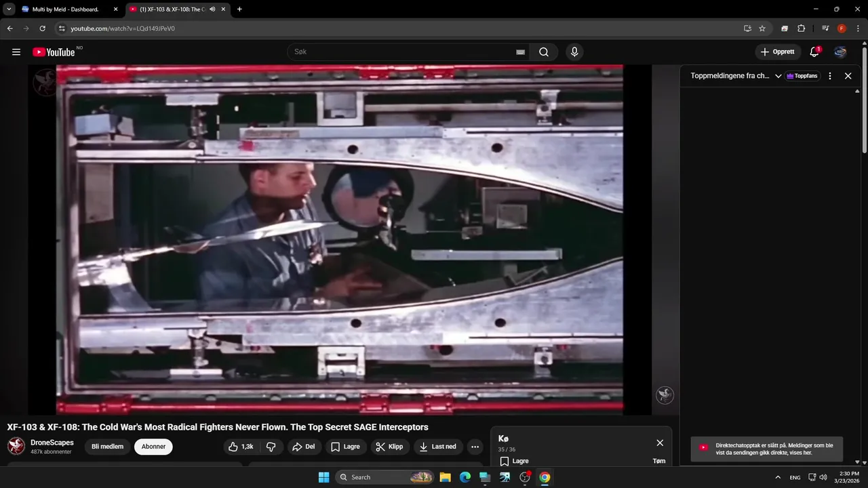Click the youtube.com address bar URL
The width and height of the screenshot is (868, 488).
123,28
